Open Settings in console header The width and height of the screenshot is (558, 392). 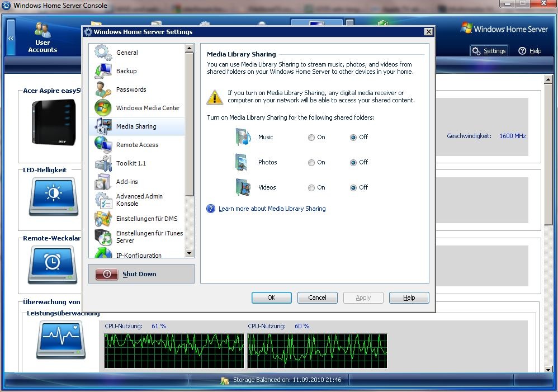point(489,51)
